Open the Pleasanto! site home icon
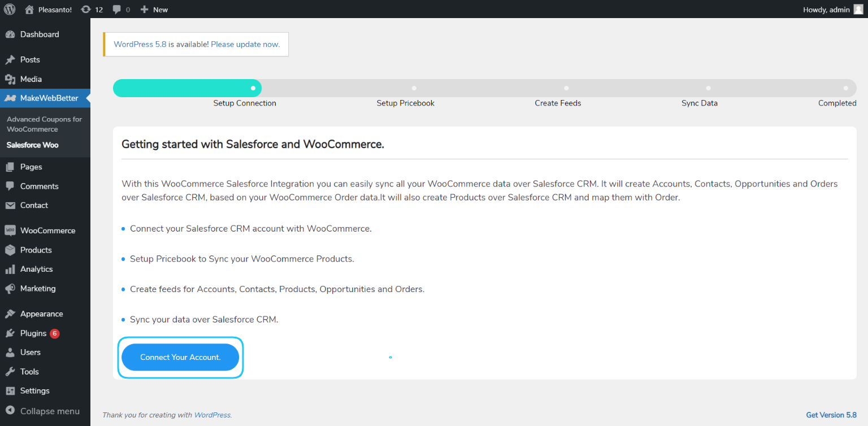The image size is (868, 426). tap(29, 9)
